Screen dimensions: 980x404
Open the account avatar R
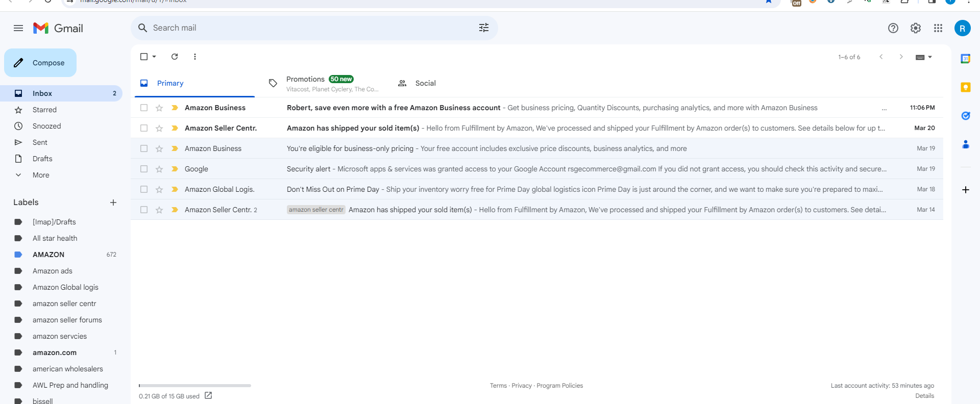pyautogui.click(x=963, y=28)
